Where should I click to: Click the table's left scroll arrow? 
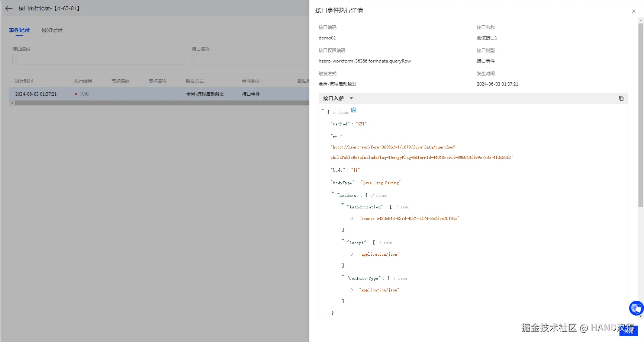[x=12, y=103]
